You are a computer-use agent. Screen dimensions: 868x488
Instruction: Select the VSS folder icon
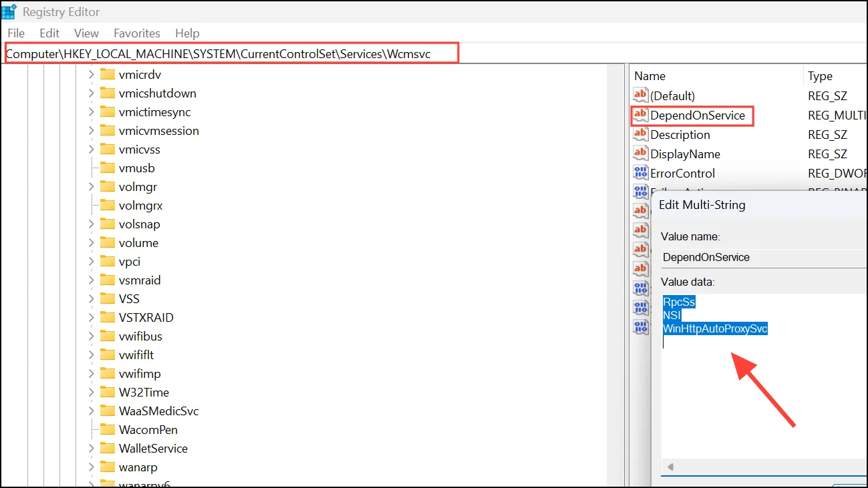click(x=108, y=298)
